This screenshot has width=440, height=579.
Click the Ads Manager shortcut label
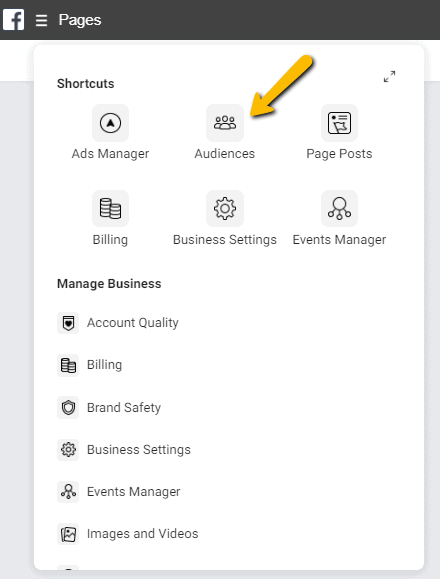pyautogui.click(x=110, y=154)
